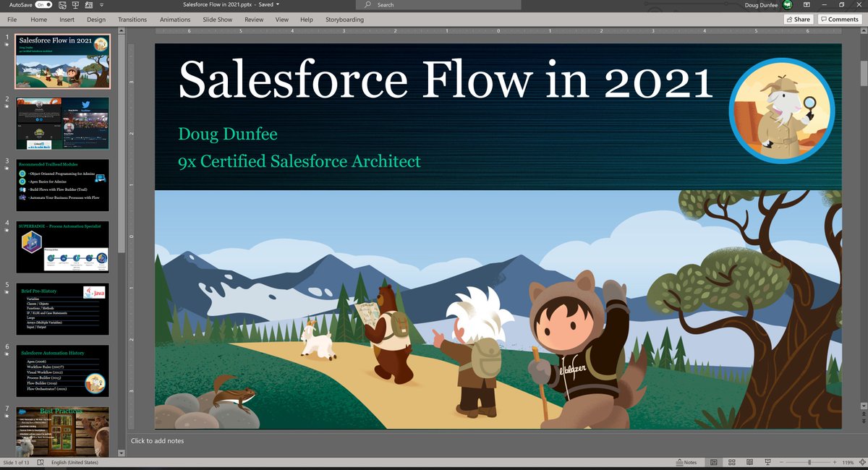Viewport: 868px width, 470px height.
Task: Click the Doug Dunfee subtitle text
Action: 228,134
